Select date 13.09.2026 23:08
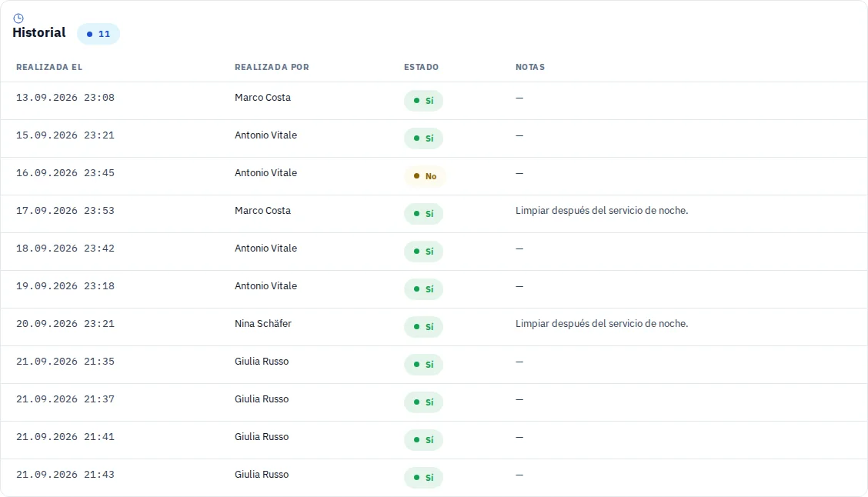This screenshot has height=497, width=868. pyautogui.click(x=65, y=98)
